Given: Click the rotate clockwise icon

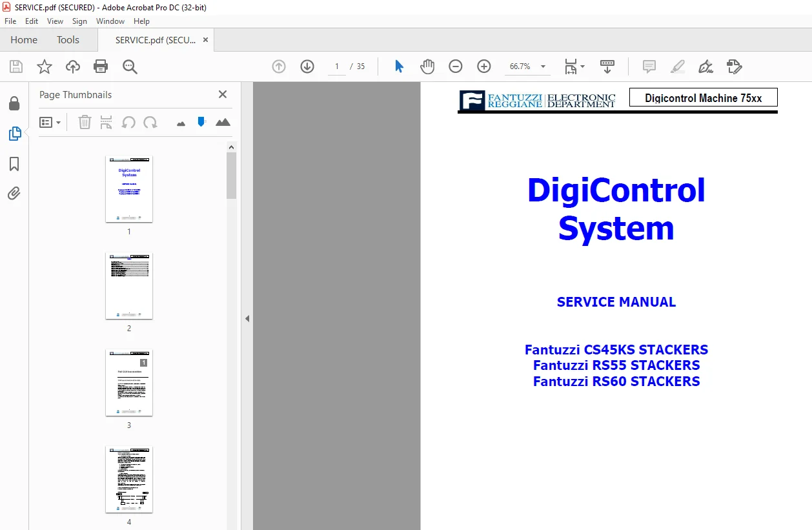Looking at the screenshot, I should point(150,122).
